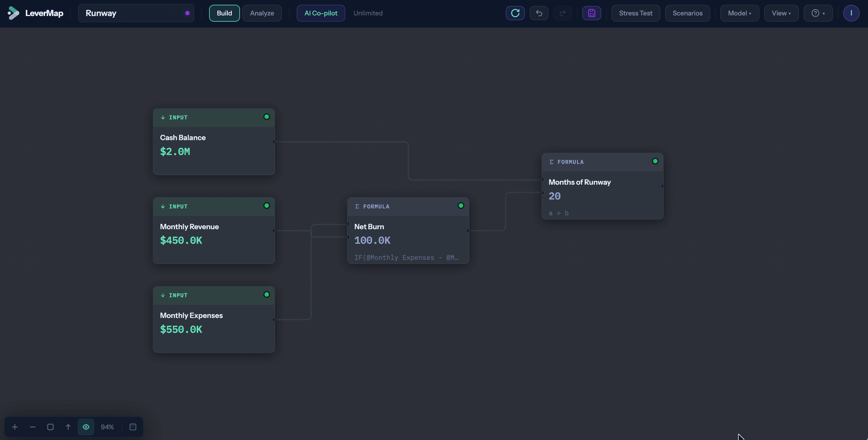Switch to the Analyze tab
Image resolution: width=868 pixels, height=440 pixels.
tap(262, 13)
